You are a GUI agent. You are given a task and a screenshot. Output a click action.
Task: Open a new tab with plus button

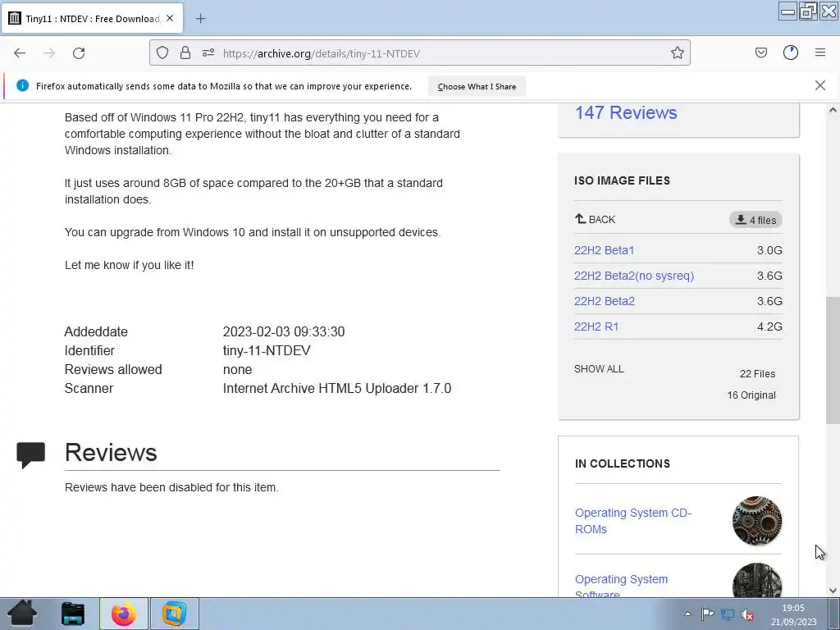[200, 19]
